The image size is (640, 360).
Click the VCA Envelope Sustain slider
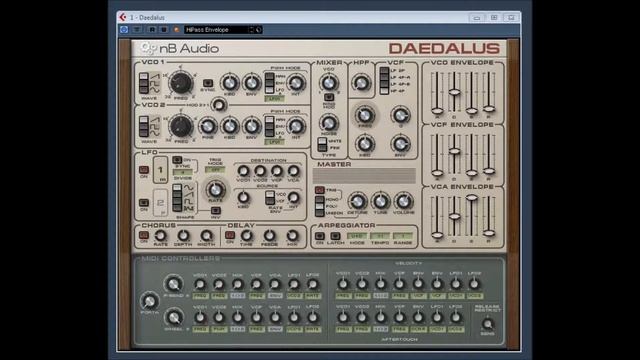coord(472,198)
